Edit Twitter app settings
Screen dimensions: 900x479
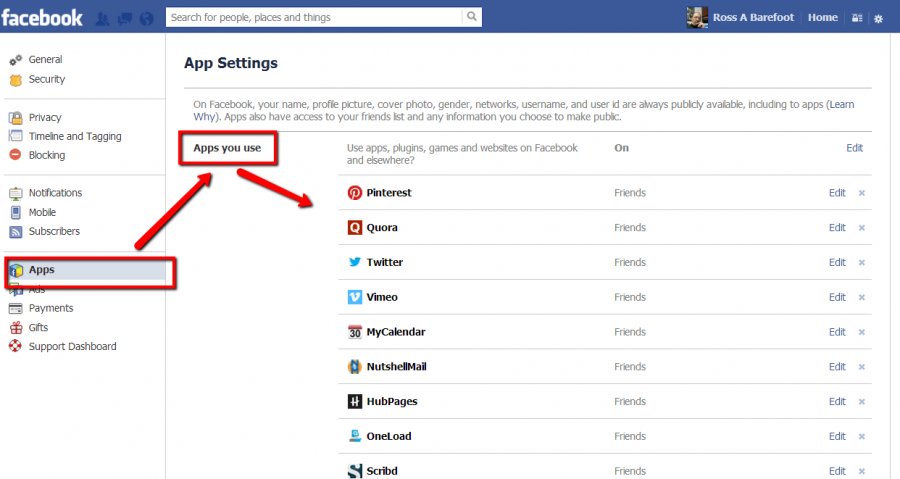coord(837,262)
